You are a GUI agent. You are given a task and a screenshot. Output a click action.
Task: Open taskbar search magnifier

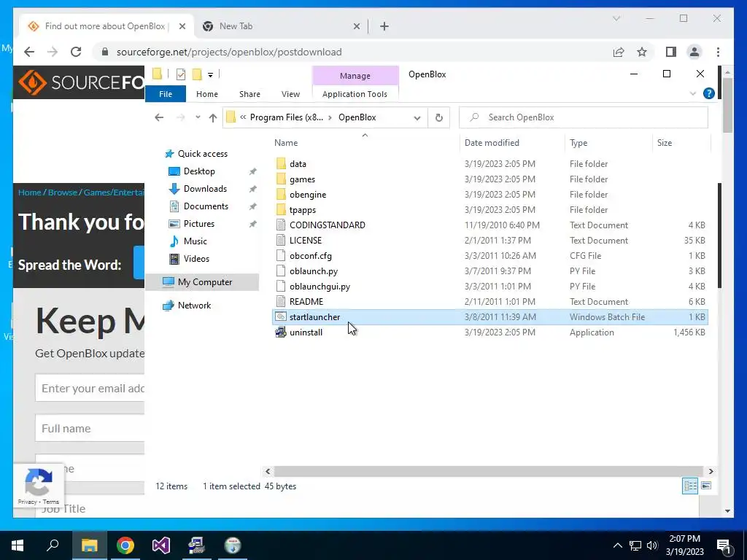coord(53,545)
